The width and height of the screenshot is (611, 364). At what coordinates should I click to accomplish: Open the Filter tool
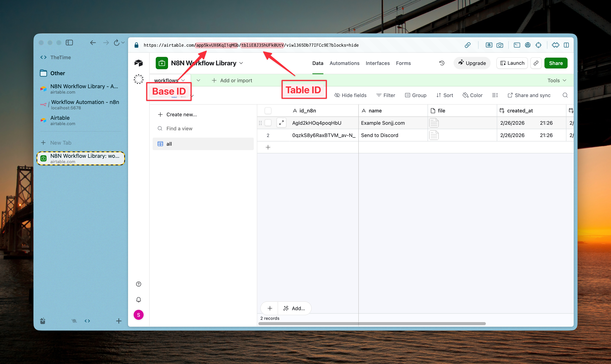click(x=385, y=95)
